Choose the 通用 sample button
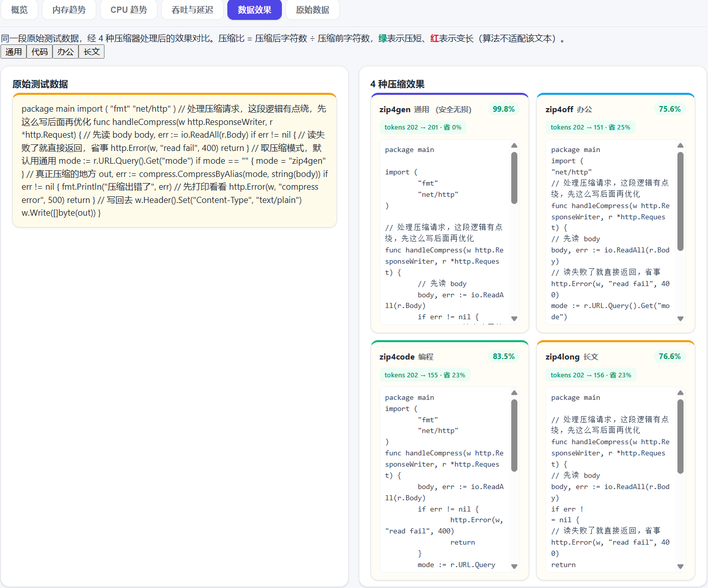Viewport: 708px width, 588px height. [14, 52]
